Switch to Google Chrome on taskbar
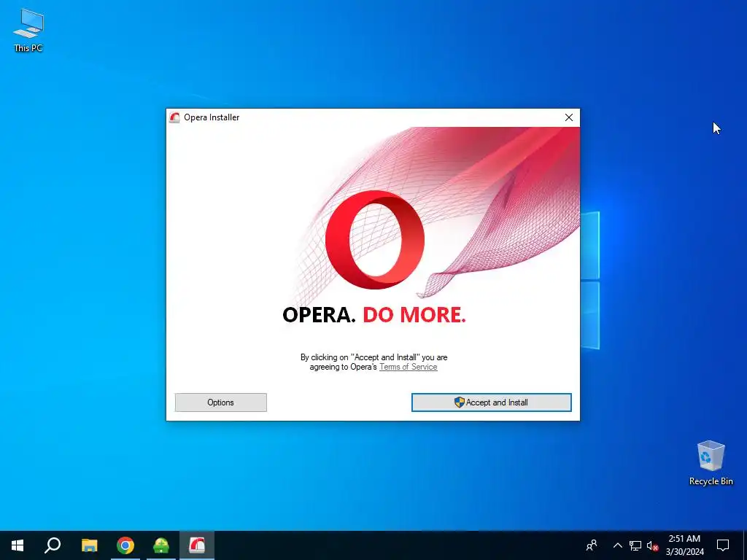The image size is (747, 560). pyautogui.click(x=125, y=545)
